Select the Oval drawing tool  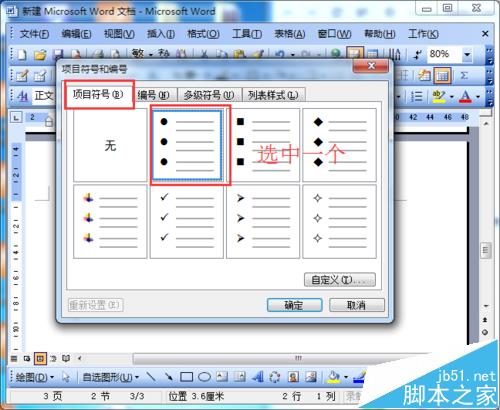[204, 377]
